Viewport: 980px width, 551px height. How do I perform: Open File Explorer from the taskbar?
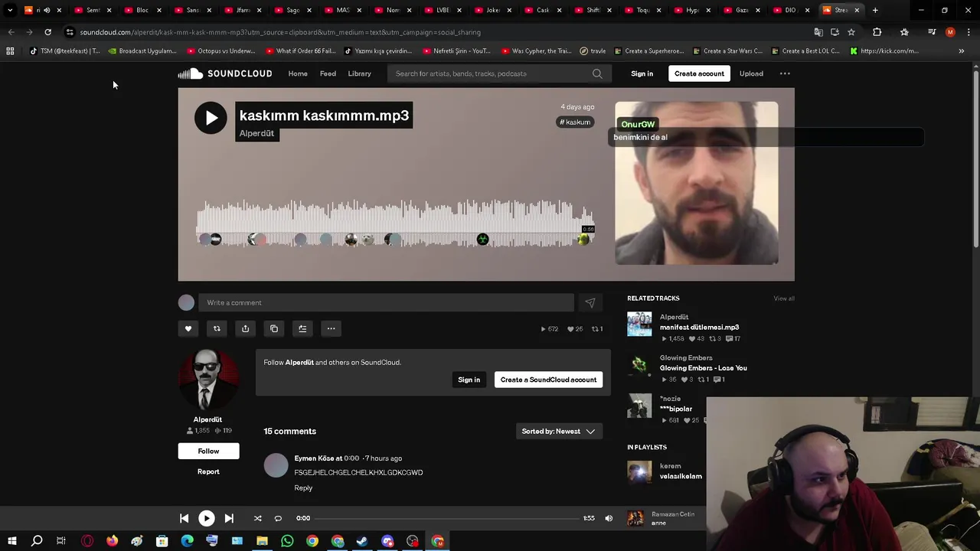(x=262, y=541)
